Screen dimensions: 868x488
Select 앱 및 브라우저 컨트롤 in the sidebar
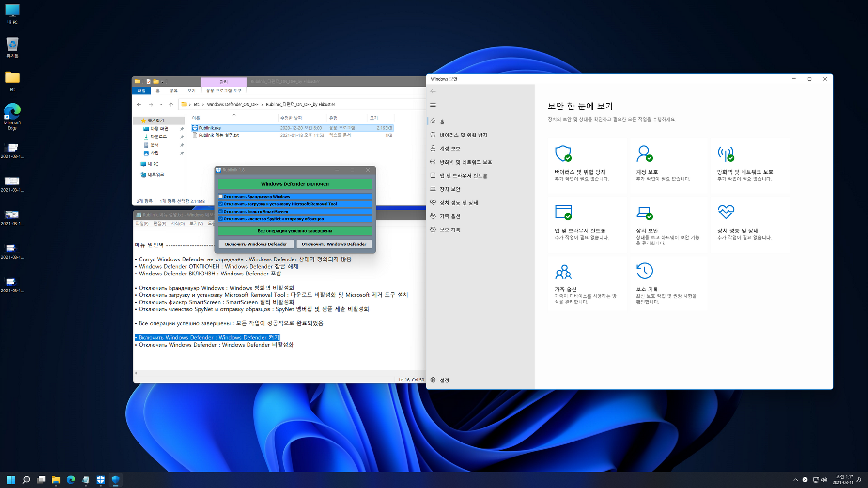tap(480, 175)
